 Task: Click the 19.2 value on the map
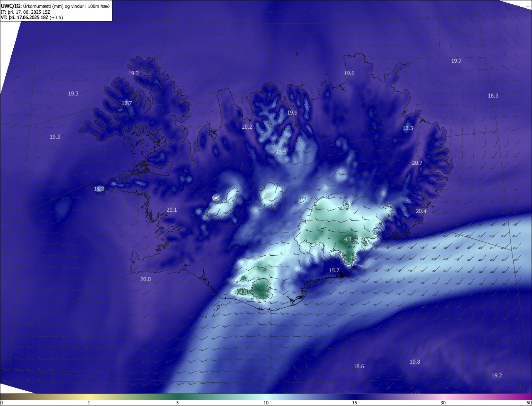(497, 375)
